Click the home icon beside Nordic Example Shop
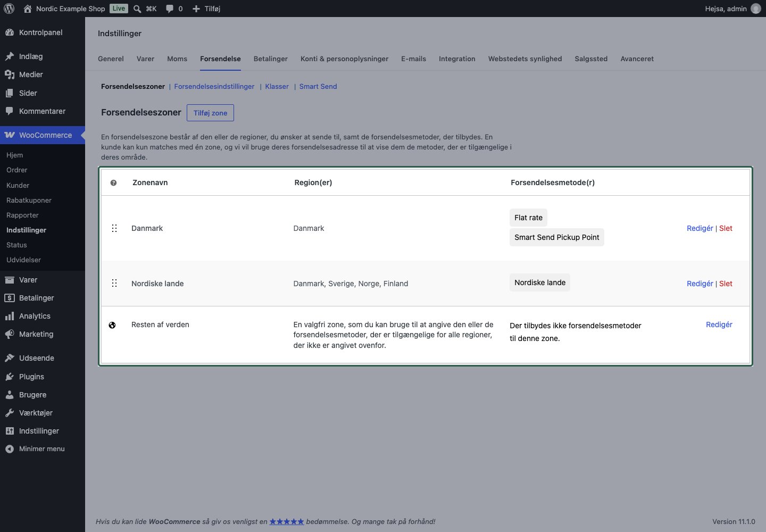 pyautogui.click(x=28, y=9)
